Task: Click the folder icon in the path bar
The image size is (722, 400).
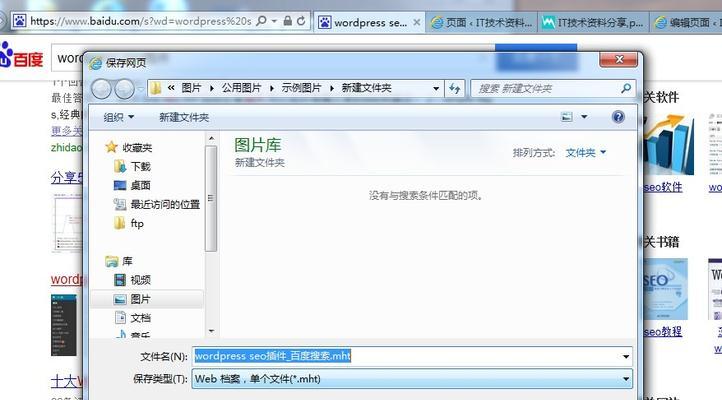Action: pyautogui.click(x=156, y=88)
